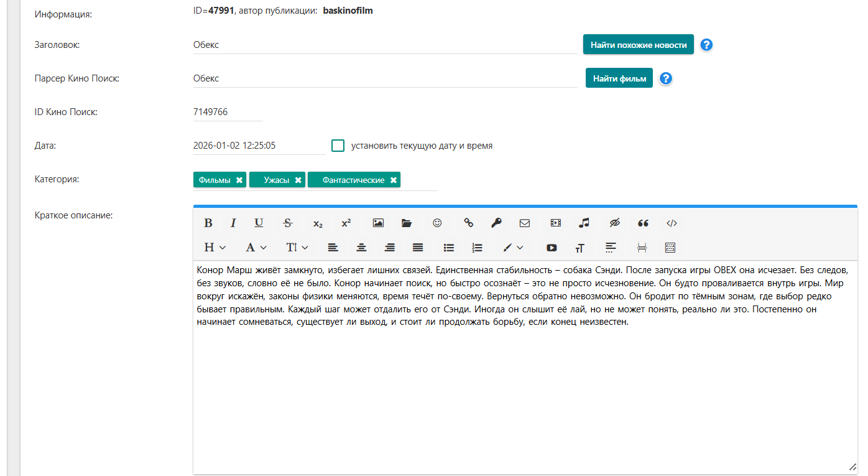
Task: Open the font size dropdown
Action: 297,248
